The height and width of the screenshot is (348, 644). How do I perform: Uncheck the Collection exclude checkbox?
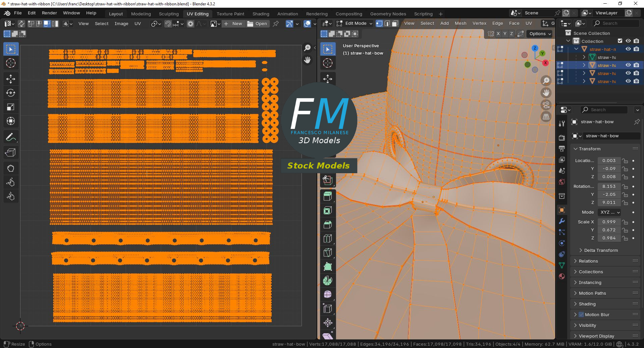tap(620, 41)
